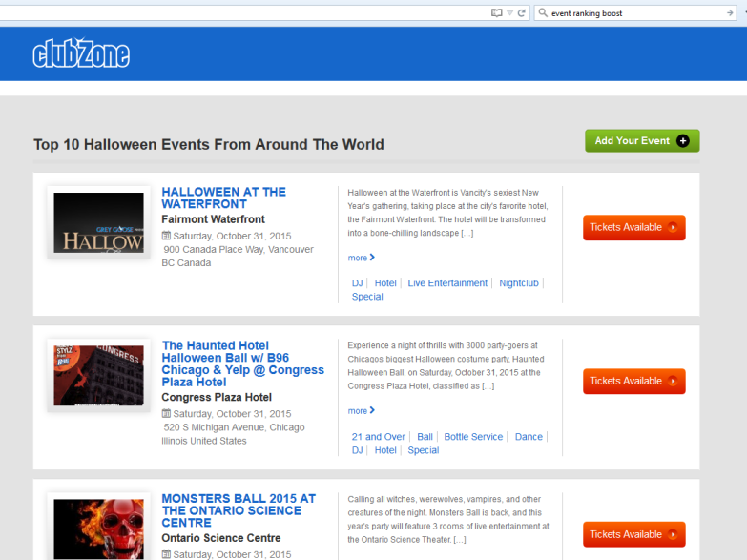Click 900 Canada Place Way address
Viewport: 747px width, 560px height.
tap(238, 256)
